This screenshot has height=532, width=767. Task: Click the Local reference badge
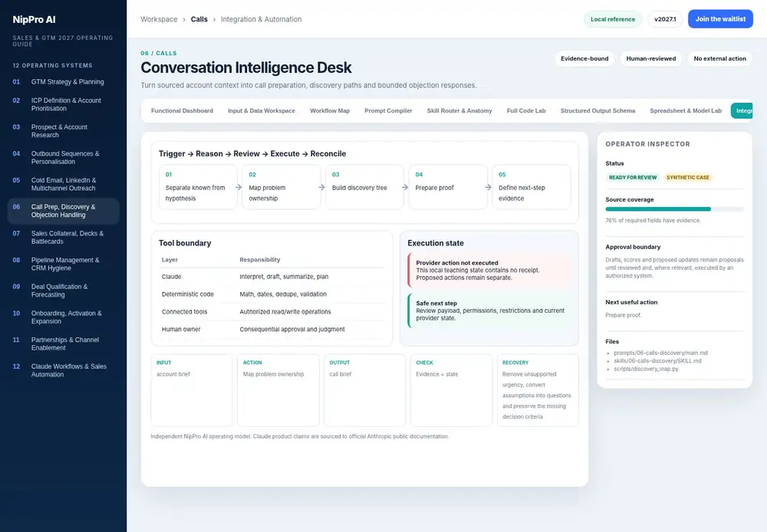pos(612,19)
